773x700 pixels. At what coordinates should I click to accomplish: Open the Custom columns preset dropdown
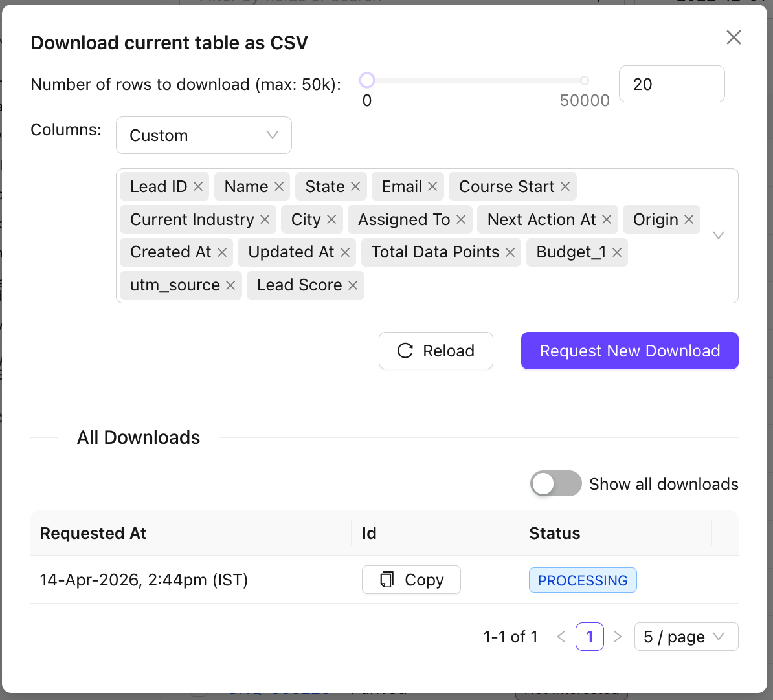tap(204, 135)
